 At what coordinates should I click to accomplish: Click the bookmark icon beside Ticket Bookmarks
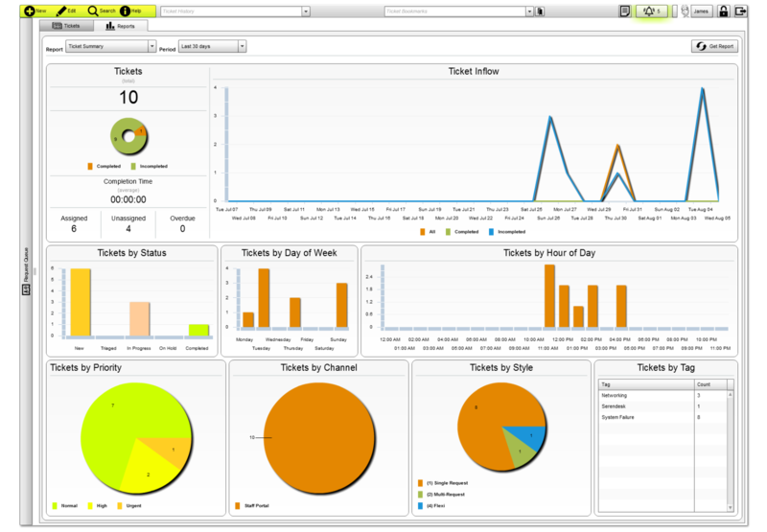tap(540, 12)
